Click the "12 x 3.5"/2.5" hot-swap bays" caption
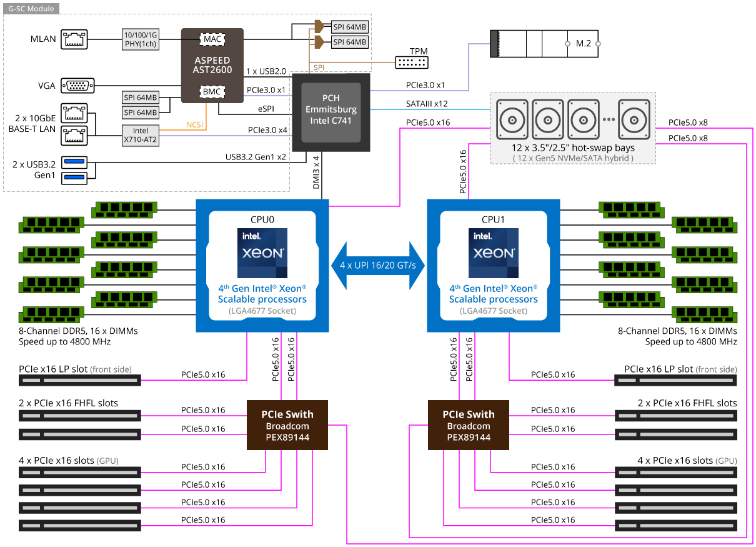The width and height of the screenshot is (756, 547). (x=572, y=148)
